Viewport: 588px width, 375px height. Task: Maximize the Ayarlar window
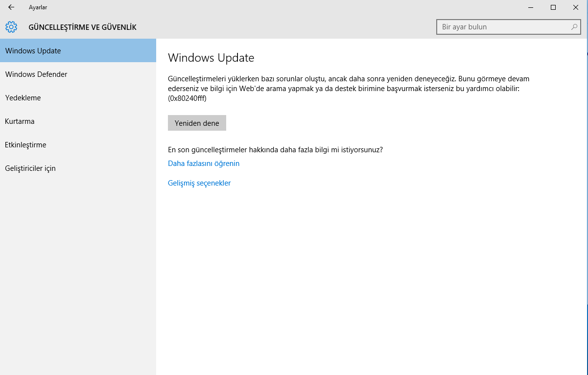coord(553,7)
